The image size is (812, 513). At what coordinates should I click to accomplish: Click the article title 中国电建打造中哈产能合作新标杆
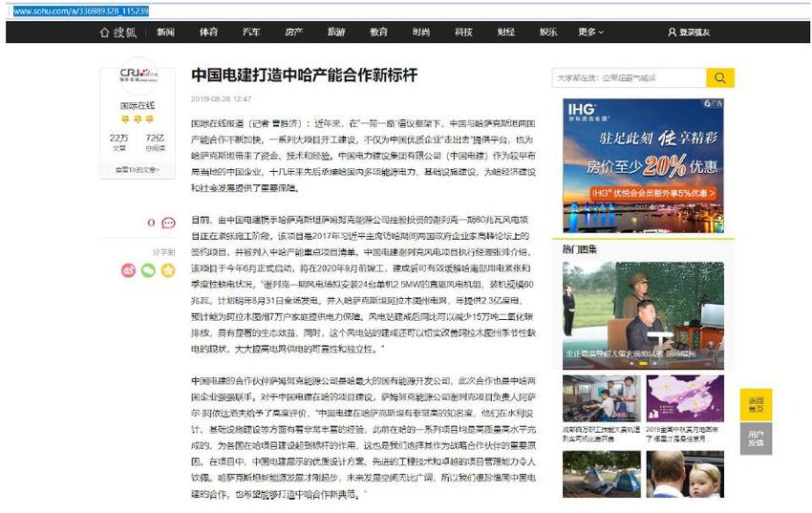[305, 75]
